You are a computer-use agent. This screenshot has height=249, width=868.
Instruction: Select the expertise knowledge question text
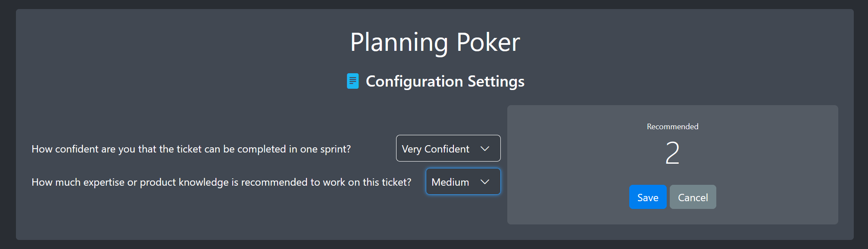click(x=222, y=182)
